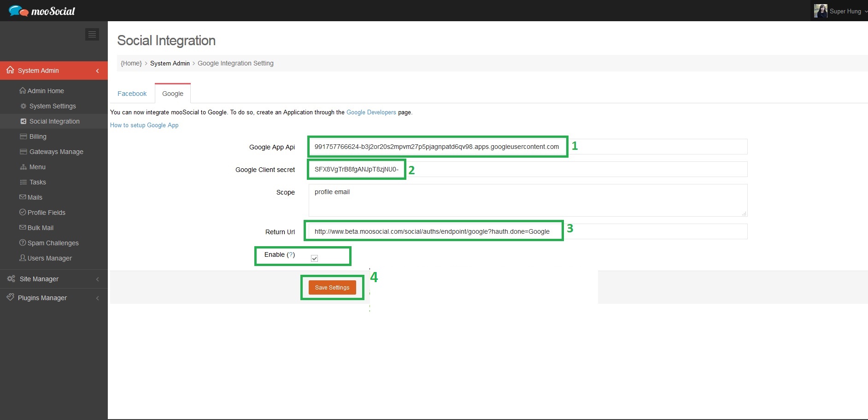868x420 pixels.
Task: Click the Plugins Manager puzzle icon
Action: [x=10, y=297]
